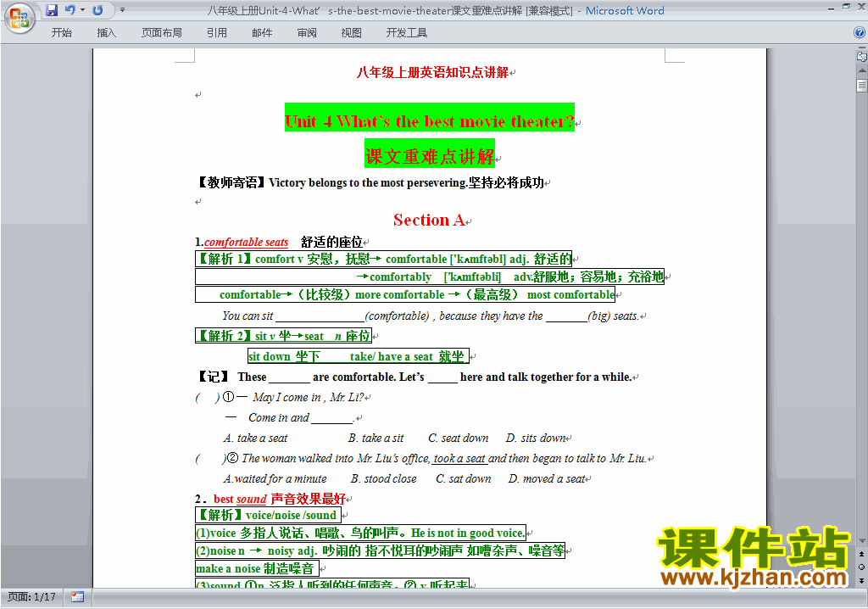Undo the last action
Screen dimensions: 868x609
point(70,10)
